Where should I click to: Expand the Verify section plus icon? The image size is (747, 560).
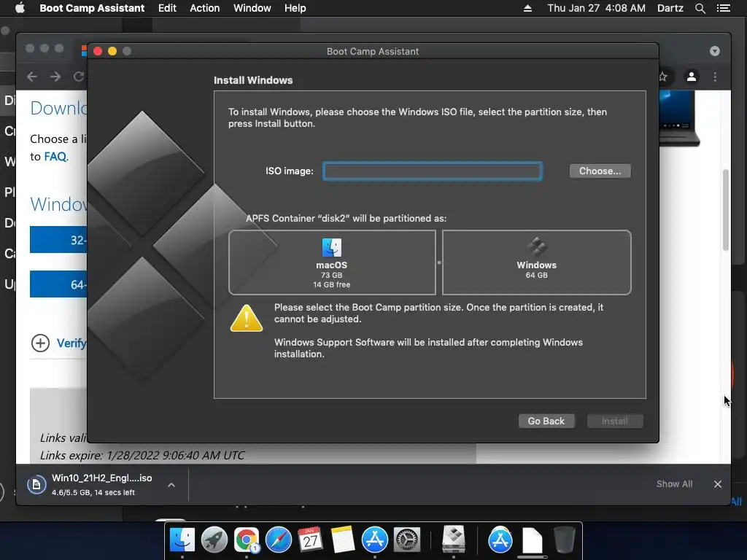tap(41, 343)
